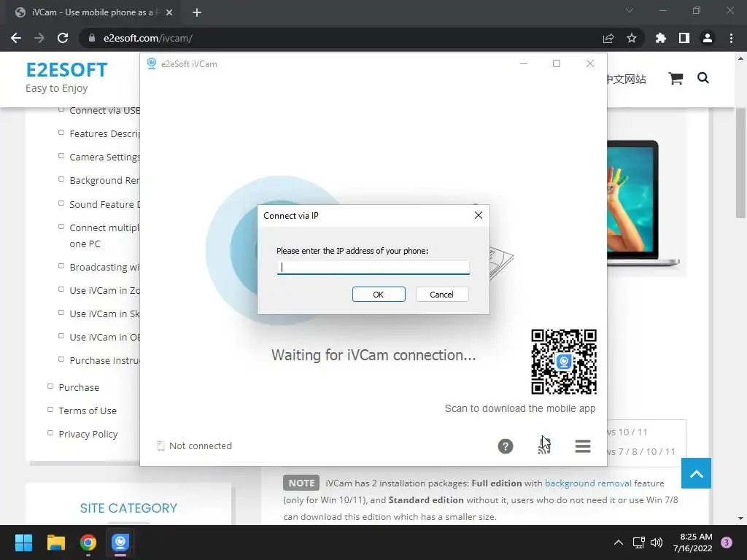Confirm with the OK button

379,295
